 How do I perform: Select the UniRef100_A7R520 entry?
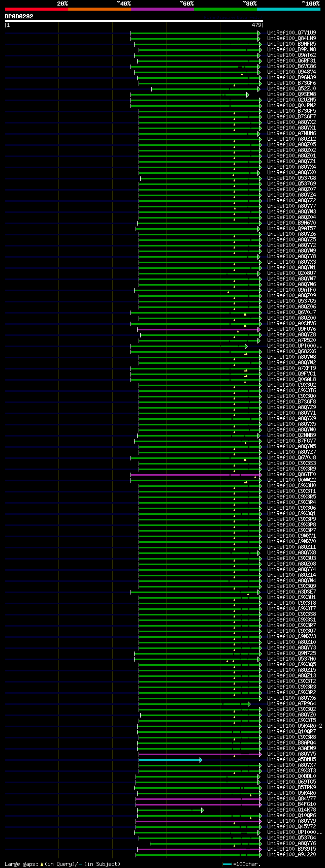coord(291,340)
